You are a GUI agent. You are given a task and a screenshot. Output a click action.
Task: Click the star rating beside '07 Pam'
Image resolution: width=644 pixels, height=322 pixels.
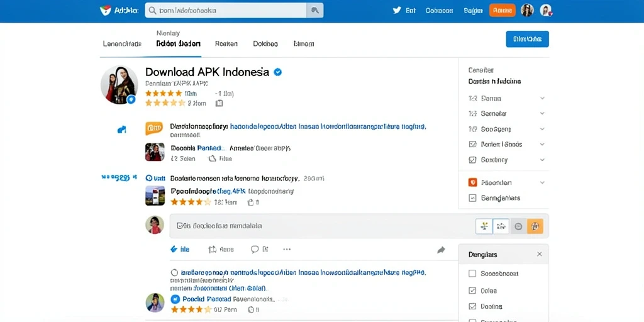click(x=191, y=309)
